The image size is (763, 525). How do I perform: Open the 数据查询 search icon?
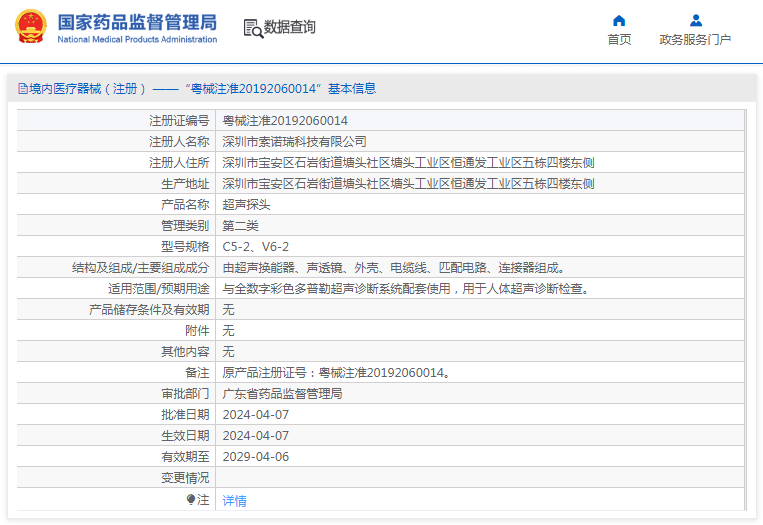click(253, 29)
